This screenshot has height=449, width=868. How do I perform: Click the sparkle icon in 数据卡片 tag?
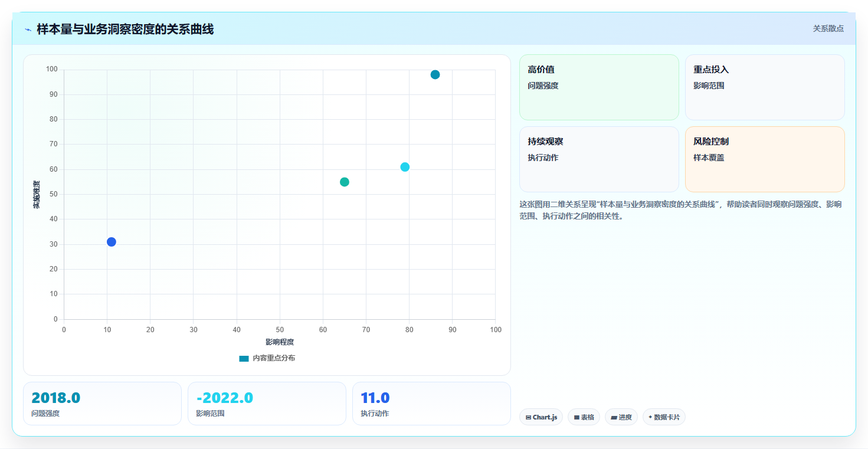point(650,417)
